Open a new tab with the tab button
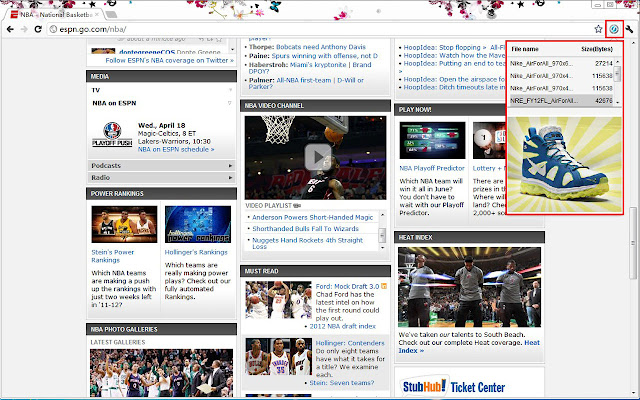This screenshot has width=640, height=400. pyautogui.click(x=111, y=15)
